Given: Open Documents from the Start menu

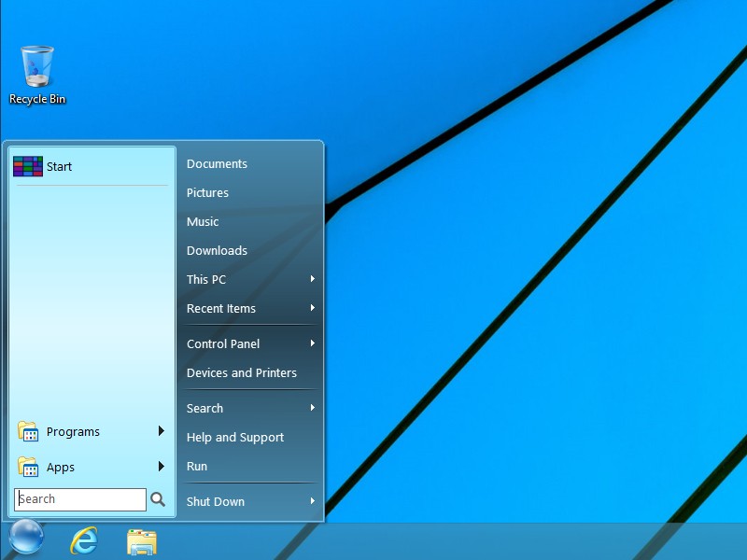Looking at the screenshot, I should tap(217, 163).
